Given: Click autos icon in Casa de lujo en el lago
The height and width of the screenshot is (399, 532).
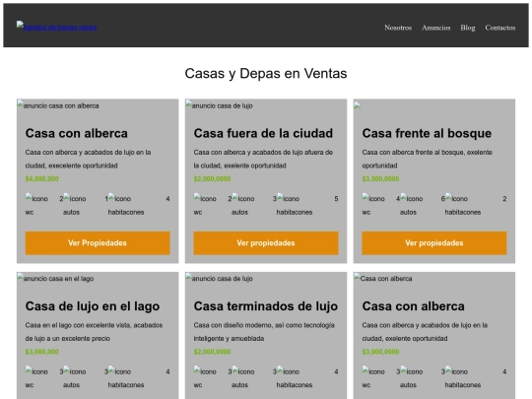Looking at the screenshot, I should pos(75,378).
